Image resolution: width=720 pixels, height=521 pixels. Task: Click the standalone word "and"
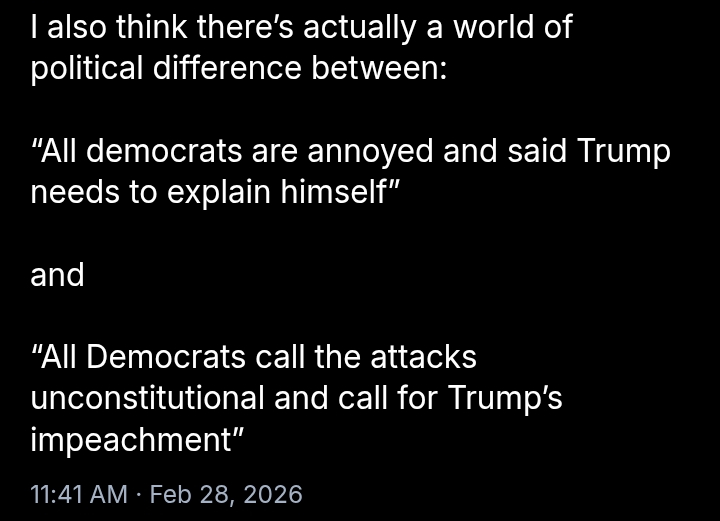57,275
